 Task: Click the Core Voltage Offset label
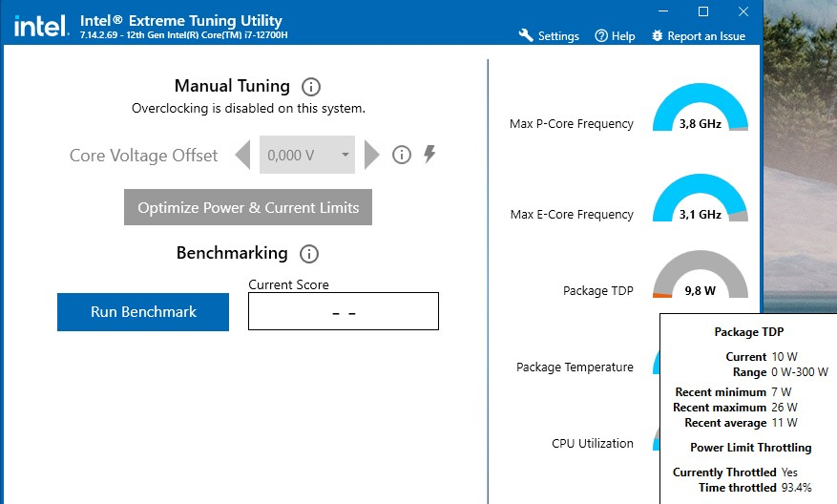click(143, 156)
